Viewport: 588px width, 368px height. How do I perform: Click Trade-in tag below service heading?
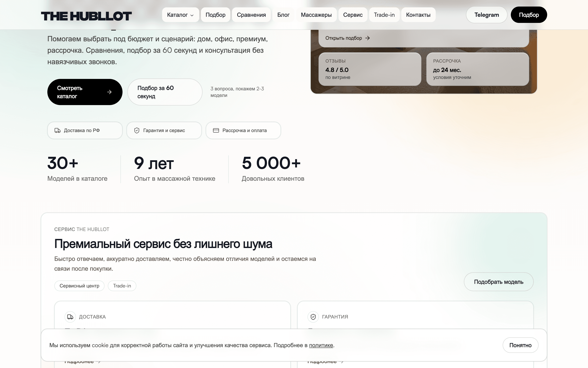122,286
